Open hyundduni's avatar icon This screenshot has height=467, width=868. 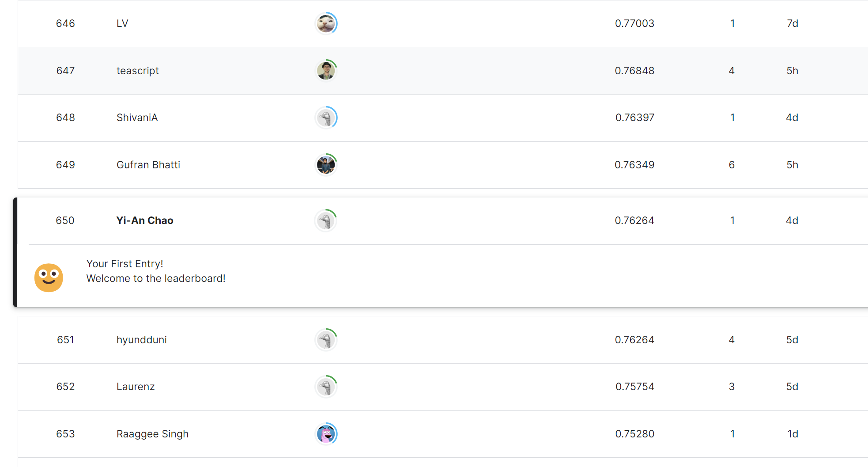pos(326,340)
